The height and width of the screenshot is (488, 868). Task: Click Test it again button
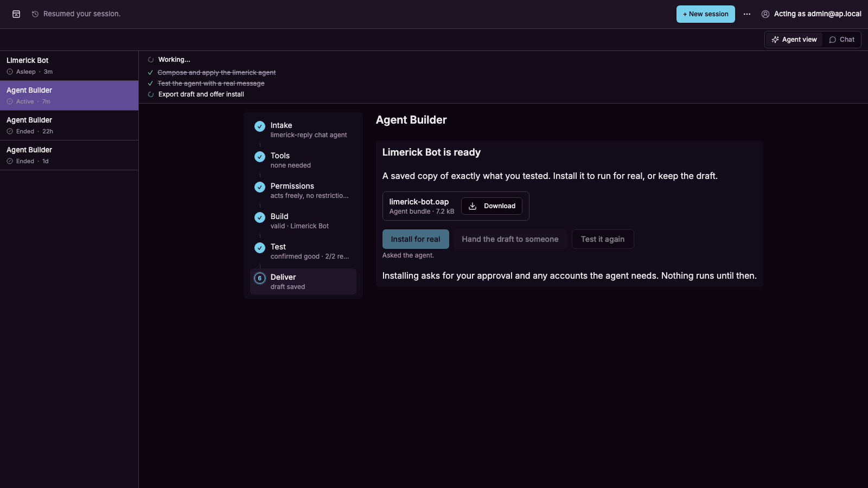[x=603, y=239]
